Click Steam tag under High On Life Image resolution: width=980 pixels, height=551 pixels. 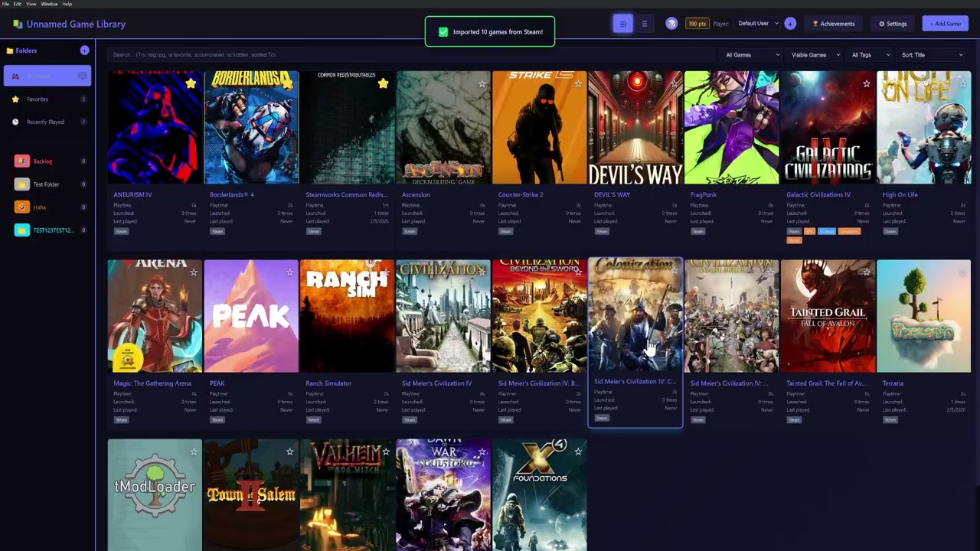tap(890, 231)
